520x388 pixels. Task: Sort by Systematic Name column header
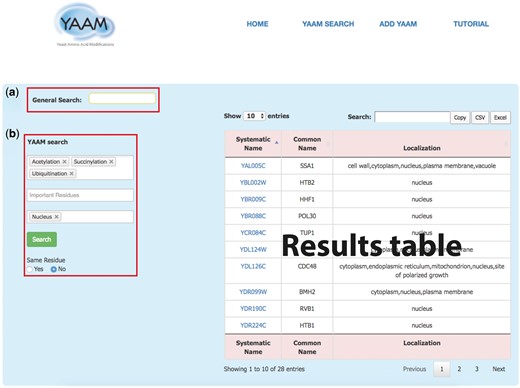(x=253, y=144)
